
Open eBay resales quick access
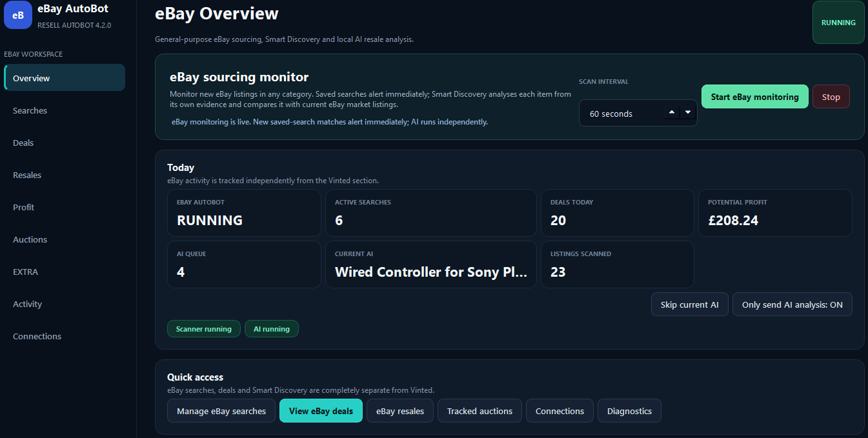[400, 411]
